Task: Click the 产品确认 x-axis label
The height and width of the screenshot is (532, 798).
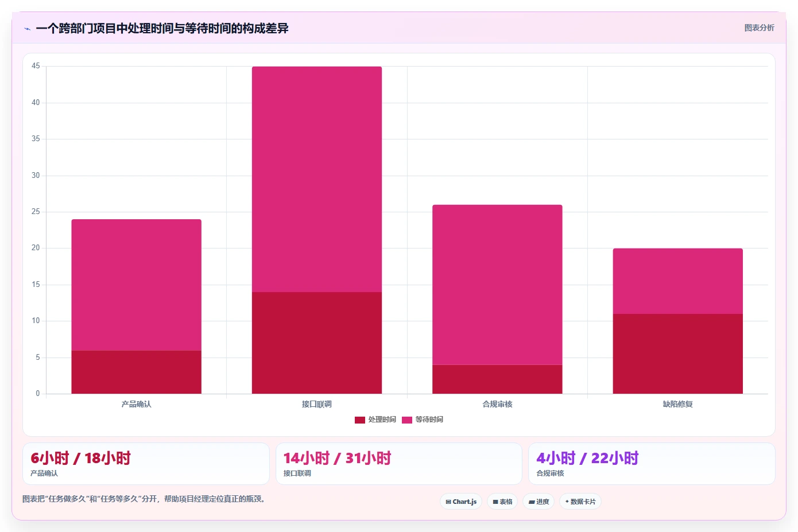Action: pos(137,404)
